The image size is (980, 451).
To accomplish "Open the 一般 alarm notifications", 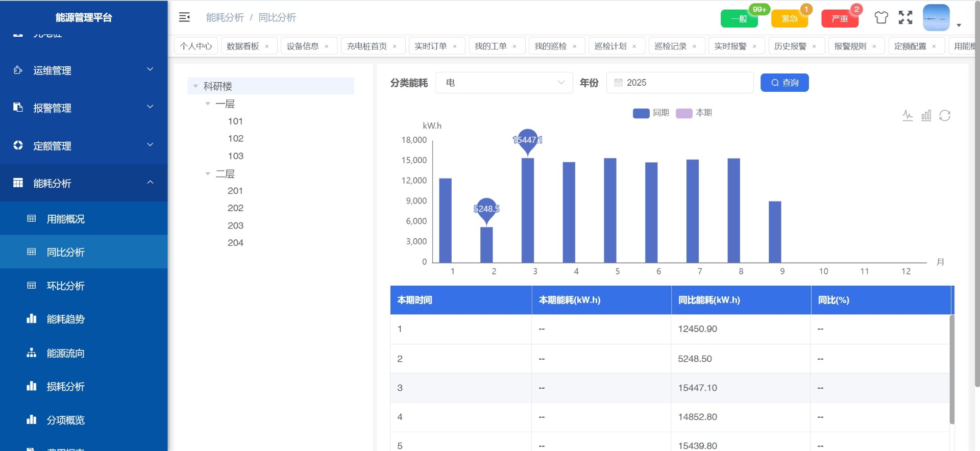I will click(x=739, y=19).
